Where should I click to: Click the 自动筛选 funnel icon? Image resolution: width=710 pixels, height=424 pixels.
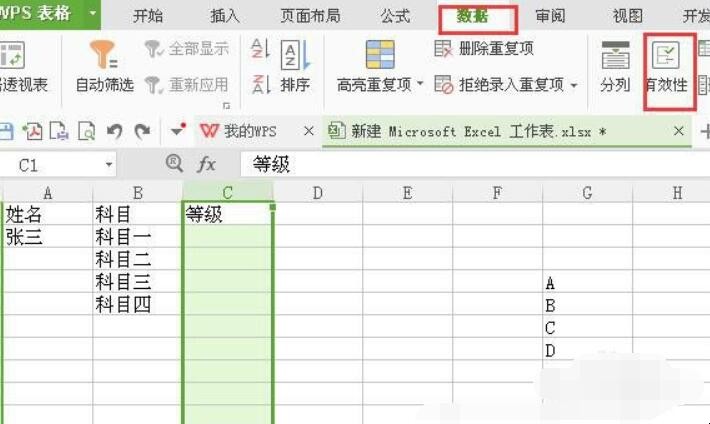103,54
